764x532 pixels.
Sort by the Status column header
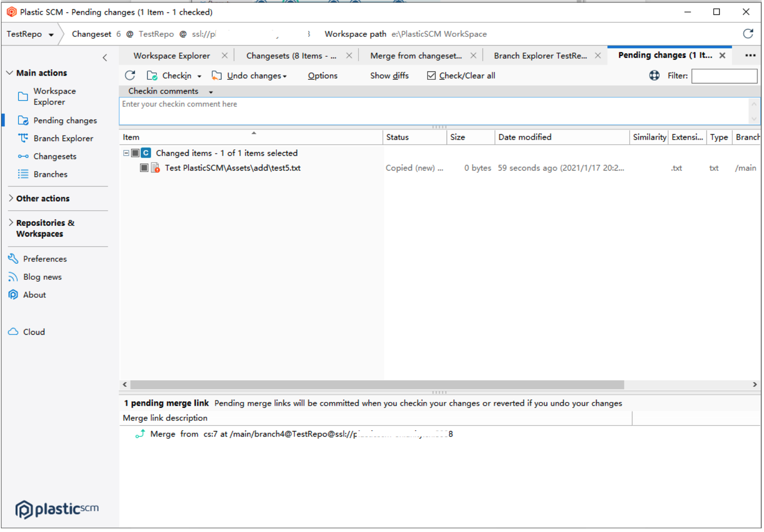(415, 137)
